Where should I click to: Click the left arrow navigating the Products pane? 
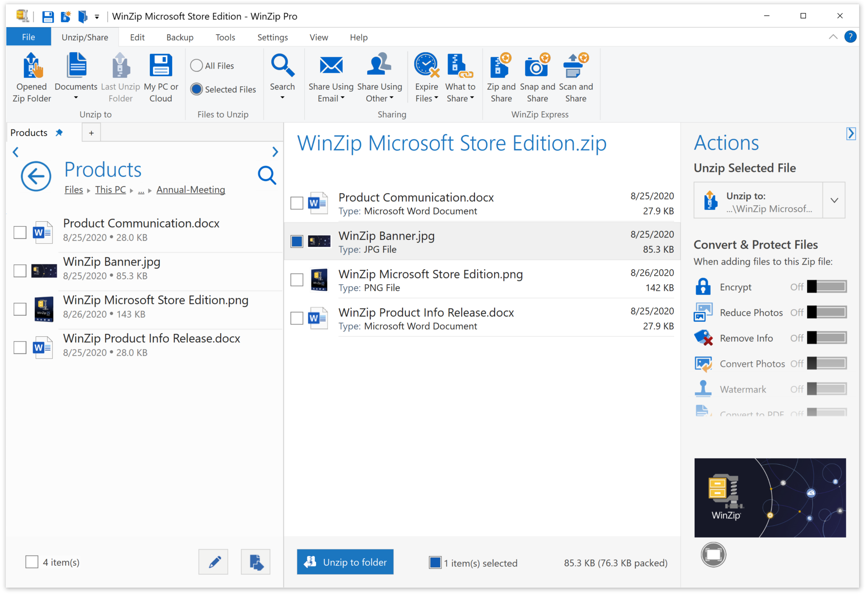(16, 152)
